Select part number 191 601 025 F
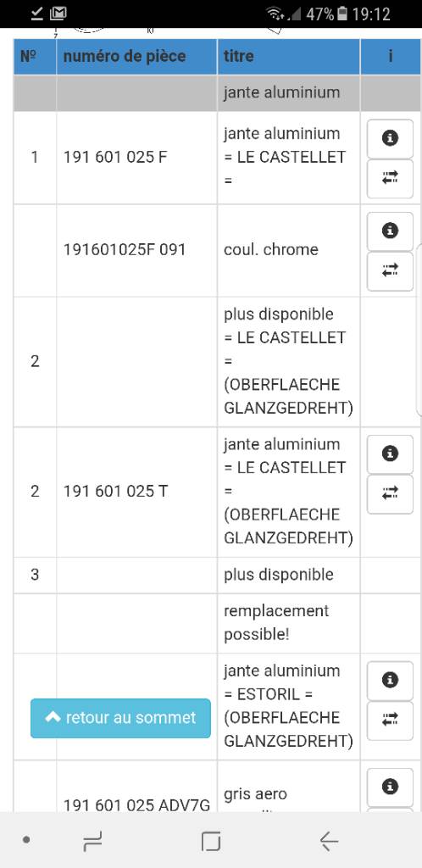 115,157
